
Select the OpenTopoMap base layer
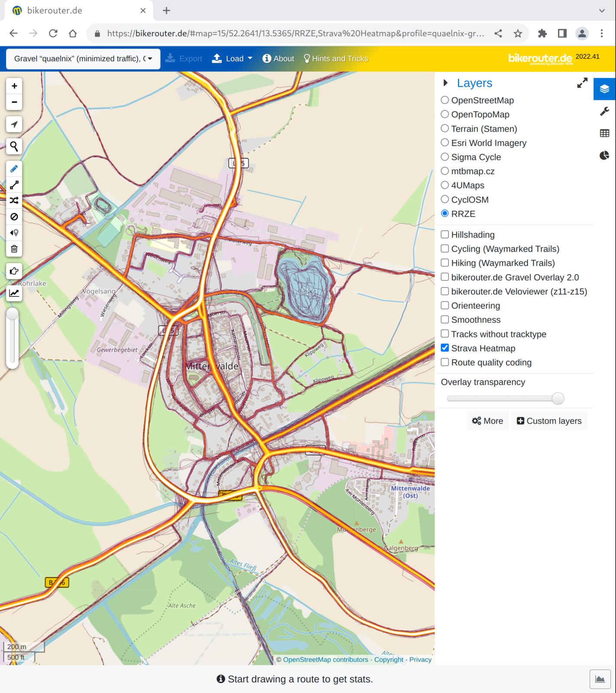tap(445, 114)
